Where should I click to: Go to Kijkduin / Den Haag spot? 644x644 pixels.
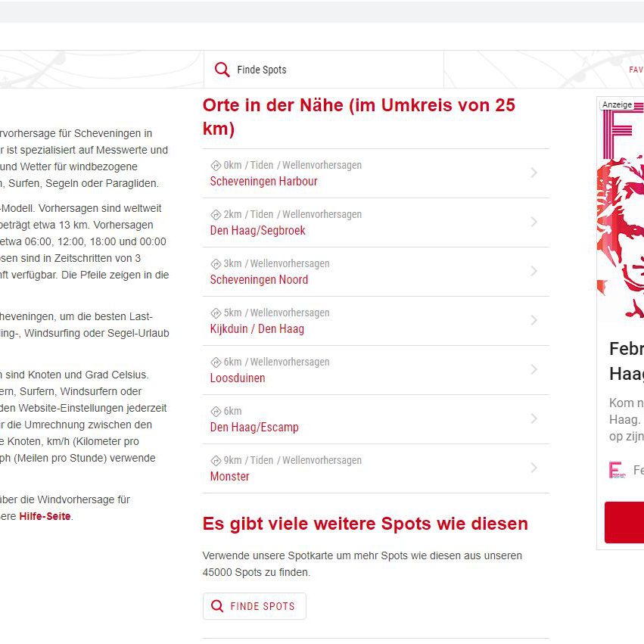(x=257, y=329)
